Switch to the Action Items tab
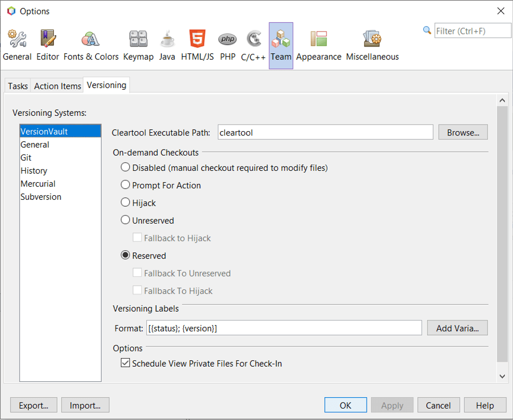 [x=58, y=86]
